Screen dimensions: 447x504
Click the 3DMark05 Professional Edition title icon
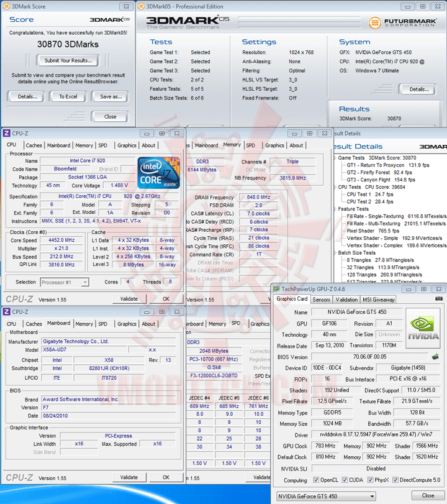coord(141,6)
